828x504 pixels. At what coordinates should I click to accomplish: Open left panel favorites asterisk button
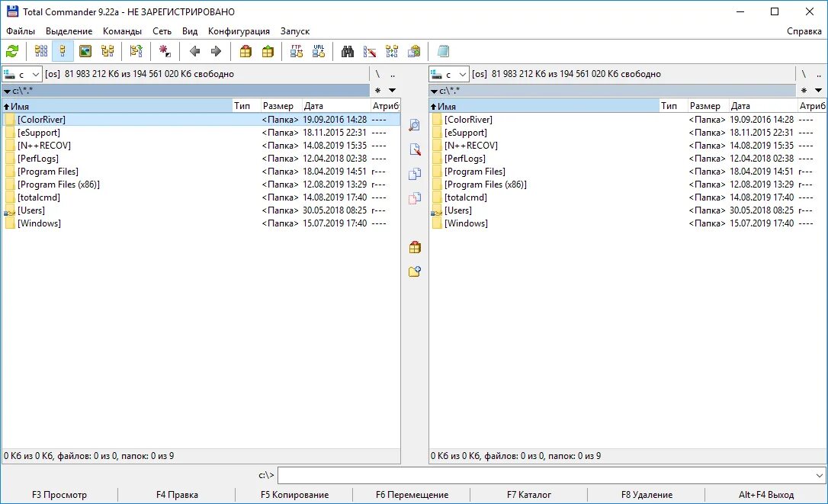377,90
